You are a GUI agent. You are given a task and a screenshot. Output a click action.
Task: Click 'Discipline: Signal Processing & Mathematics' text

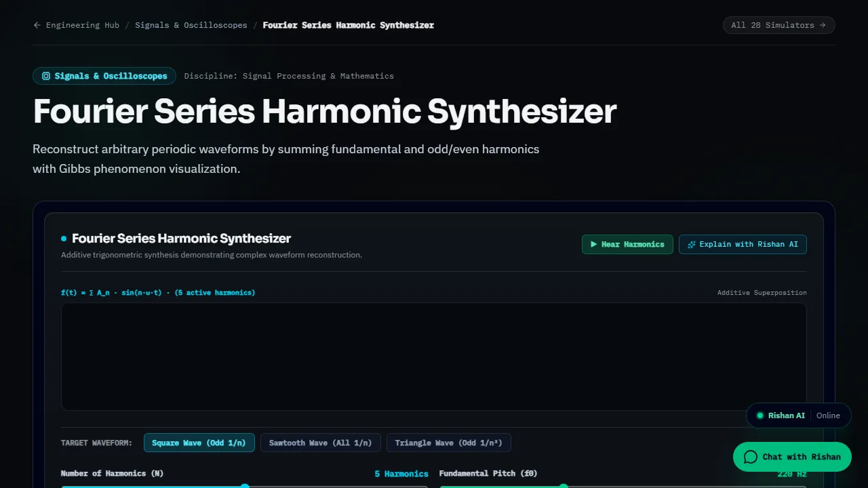click(289, 76)
